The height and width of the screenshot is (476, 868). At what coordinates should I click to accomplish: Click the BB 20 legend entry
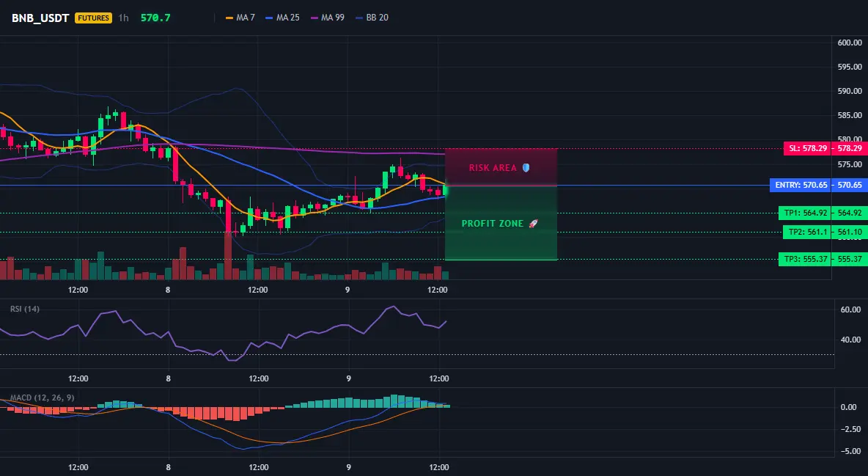tap(372, 18)
